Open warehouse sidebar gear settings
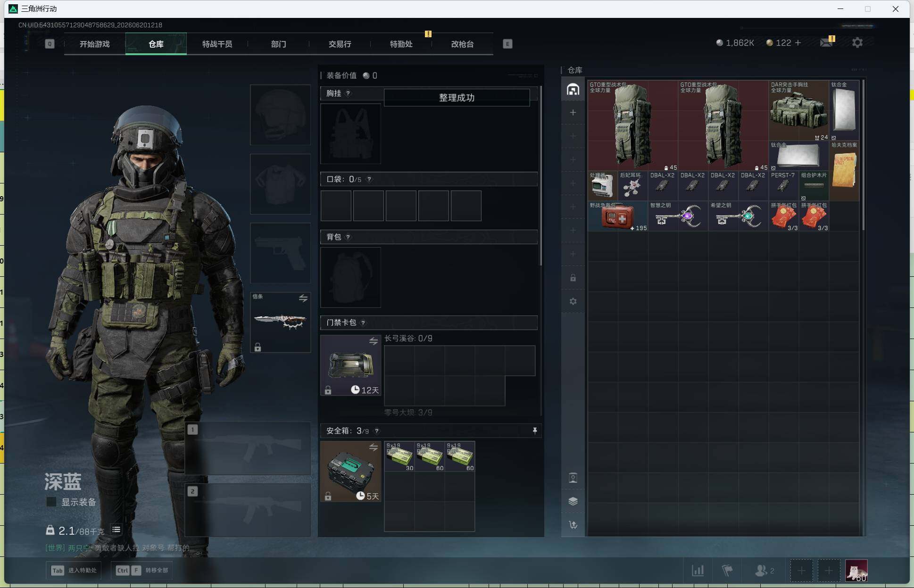Viewport: 914px width, 588px height. [573, 301]
